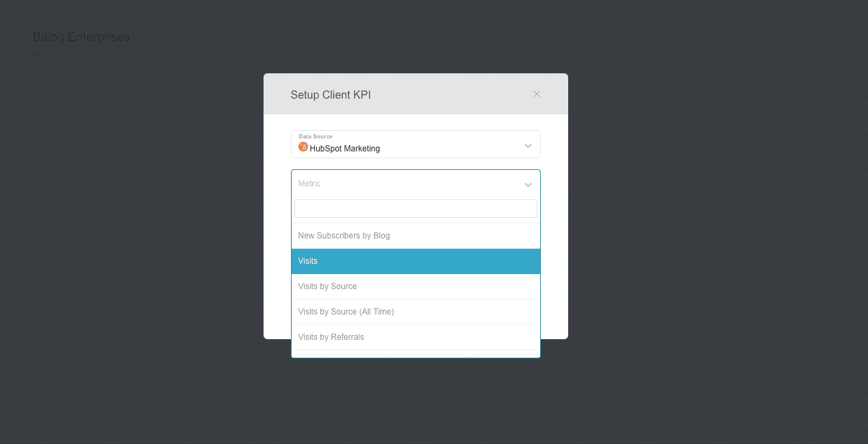Focus the metric search input box
The image size is (868, 444).
[x=415, y=209]
